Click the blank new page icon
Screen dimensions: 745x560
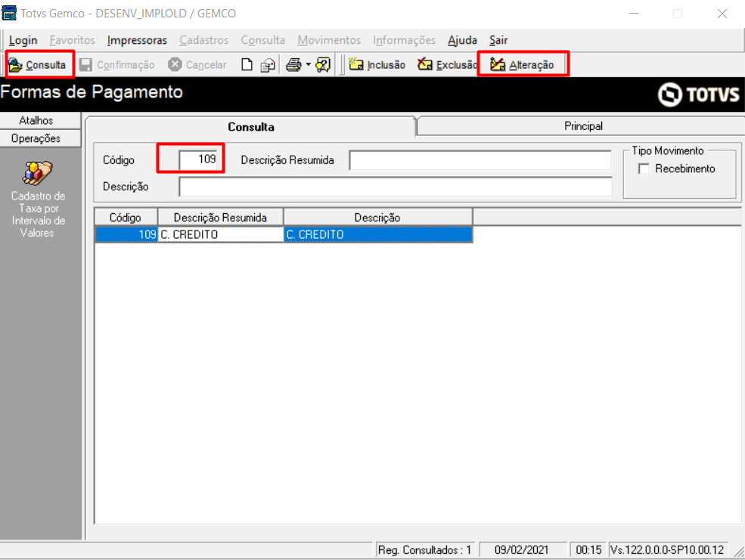tap(247, 64)
